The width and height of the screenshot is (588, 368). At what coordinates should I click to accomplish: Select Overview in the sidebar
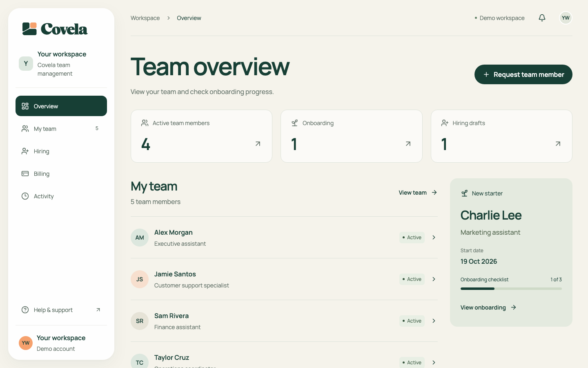[61, 106]
